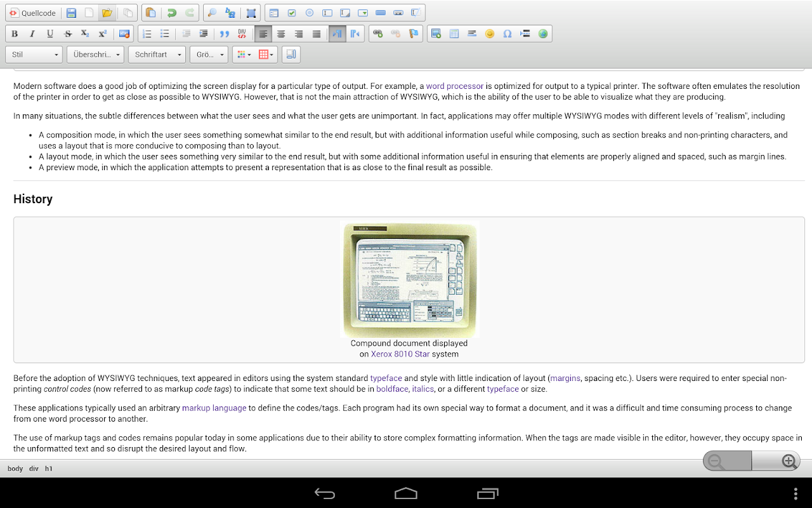The image size is (812, 508).
Task: Open the 'boldface' link
Action: coord(392,389)
